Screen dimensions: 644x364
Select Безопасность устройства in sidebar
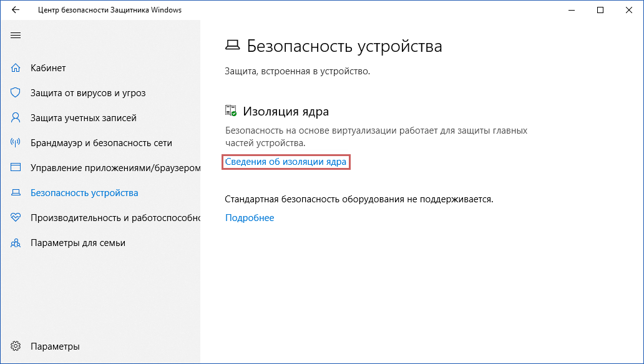click(84, 193)
